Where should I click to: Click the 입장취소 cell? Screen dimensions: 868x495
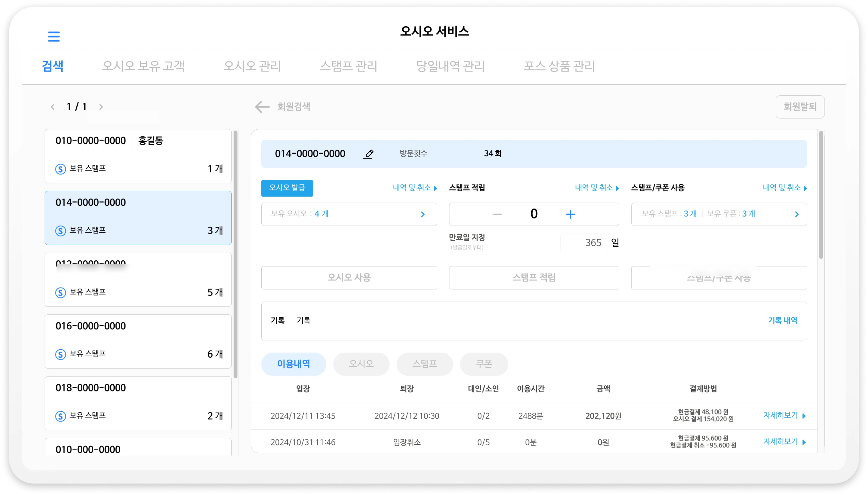click(407, 442)
